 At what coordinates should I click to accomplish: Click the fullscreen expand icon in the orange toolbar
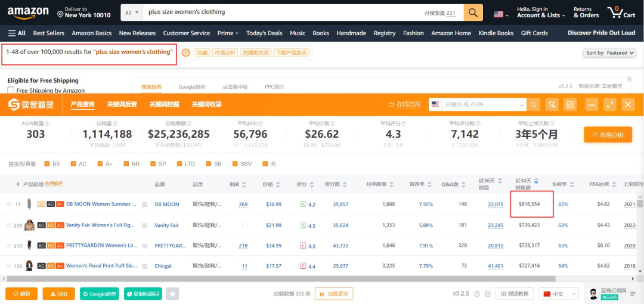(609, 105)
